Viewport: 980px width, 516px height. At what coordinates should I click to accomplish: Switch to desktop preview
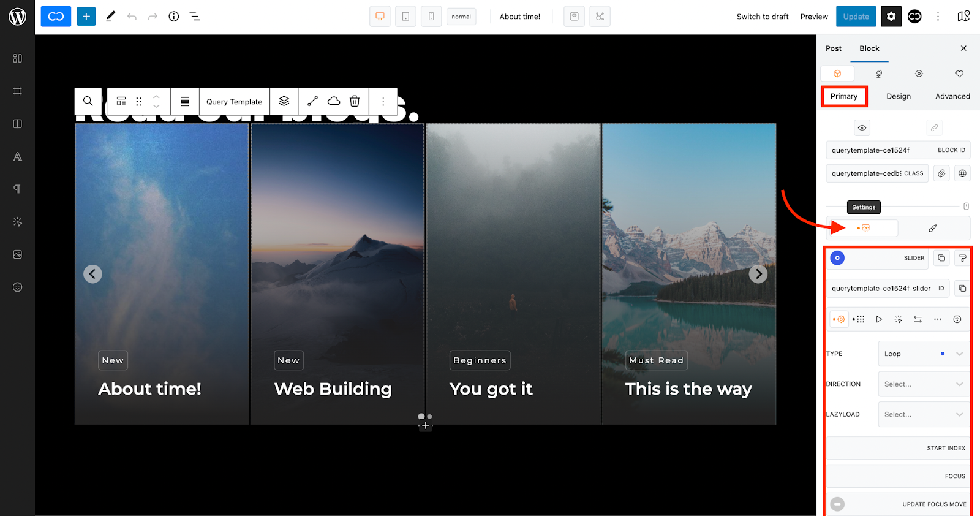[380, 17]
